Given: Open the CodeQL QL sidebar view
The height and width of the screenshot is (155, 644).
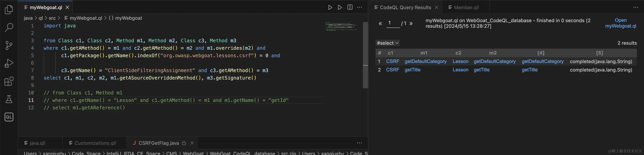Looking at the screenshot, I should 9,117.
